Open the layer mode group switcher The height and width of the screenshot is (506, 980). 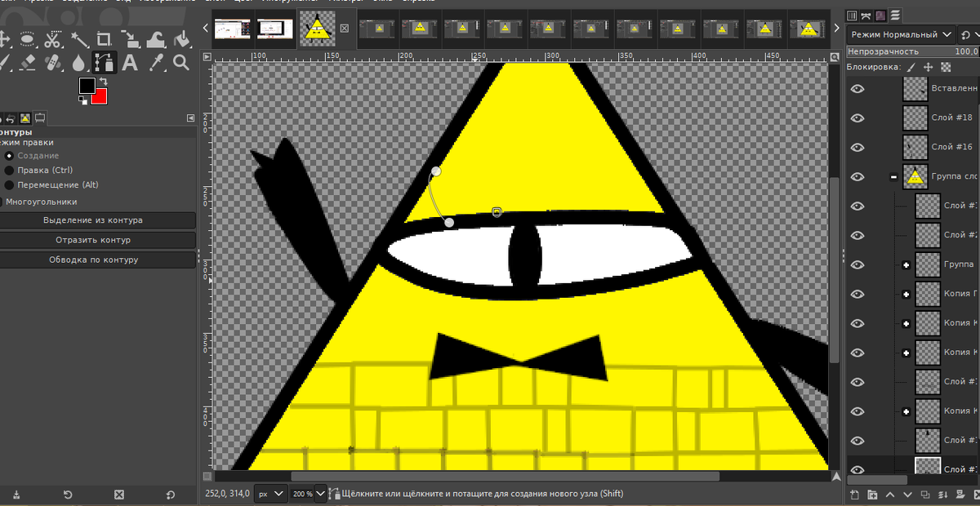tap(969, 34)
